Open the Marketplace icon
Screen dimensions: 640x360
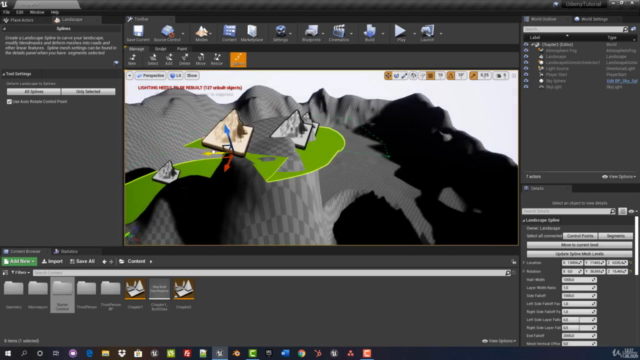(252, 33)
